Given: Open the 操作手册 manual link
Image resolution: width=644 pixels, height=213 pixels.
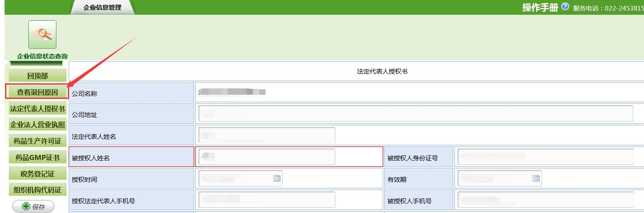Looking at the screenshot, I should click(x=540, y=8).
